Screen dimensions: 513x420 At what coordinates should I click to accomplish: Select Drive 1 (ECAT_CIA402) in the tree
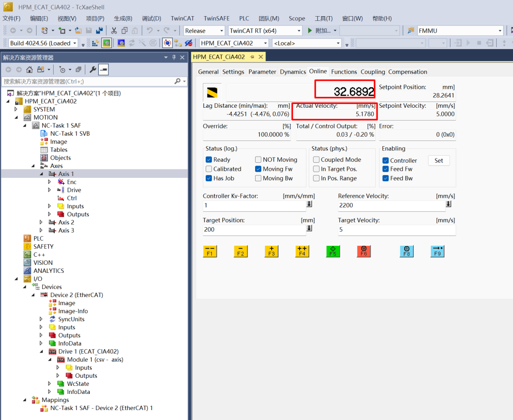click(88, 351)
